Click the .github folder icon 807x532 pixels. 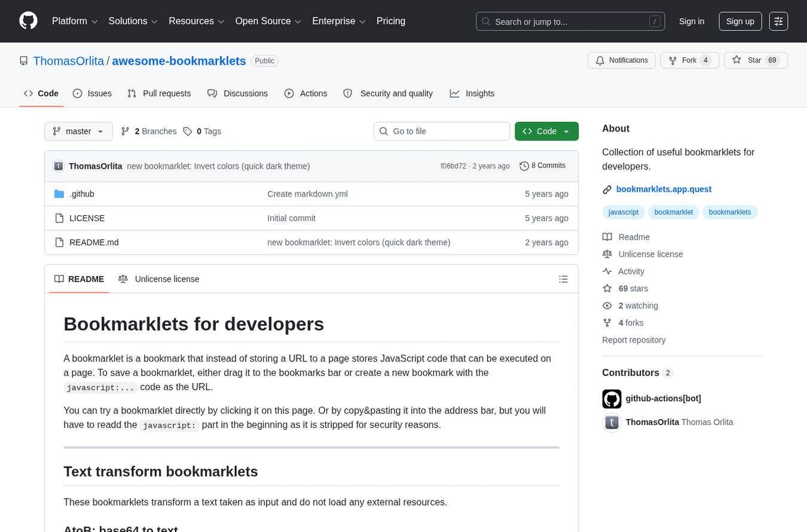(59, 194)
